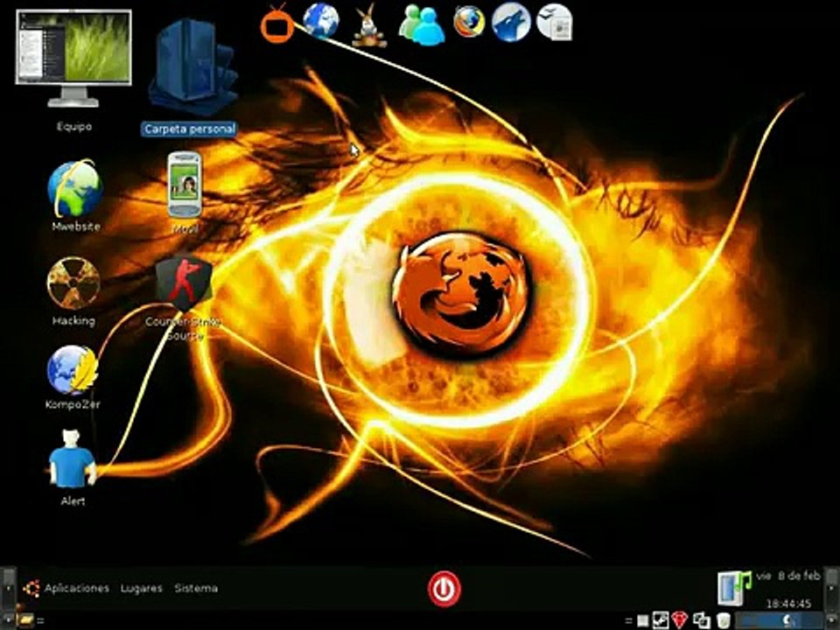The width and height of the screenshot is (840, 630).
Task: Click the Ubuntu logo in the panel
Action: click(31, 588)
